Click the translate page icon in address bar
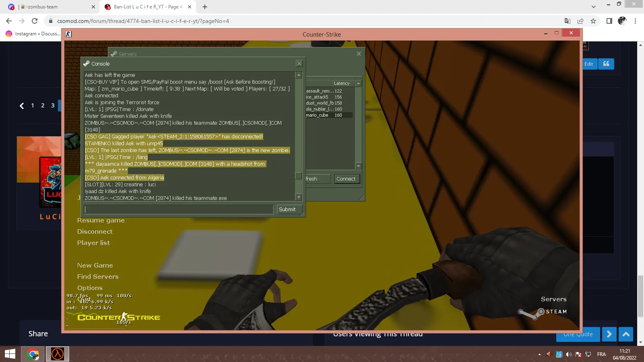The width and height of the screenshot is (644, 362). click(568, 21)
